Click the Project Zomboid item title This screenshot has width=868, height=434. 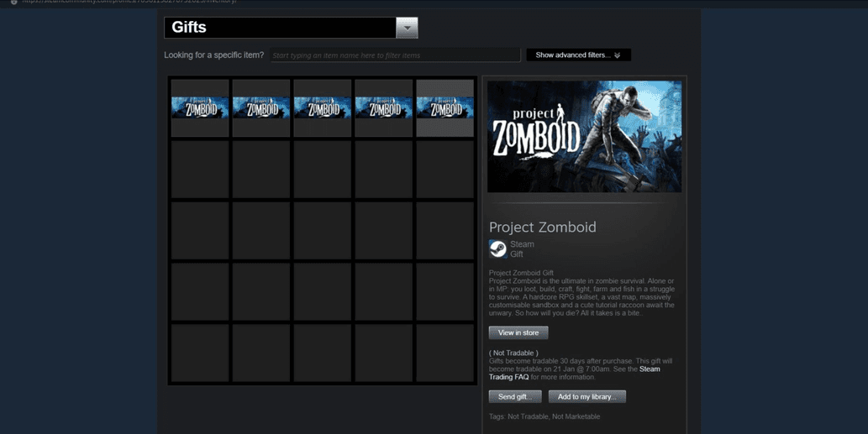[543, 227]
